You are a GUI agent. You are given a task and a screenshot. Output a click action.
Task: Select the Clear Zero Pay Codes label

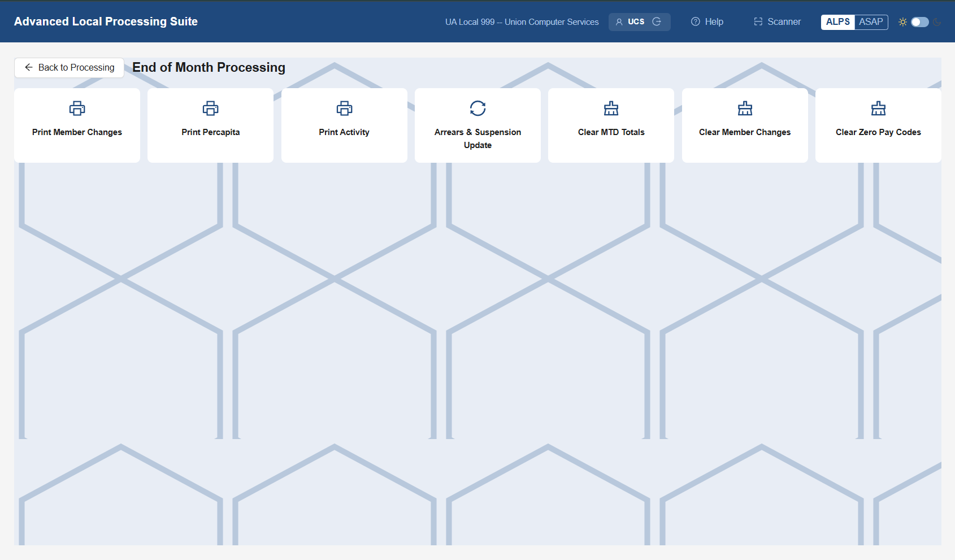point(878,132)
